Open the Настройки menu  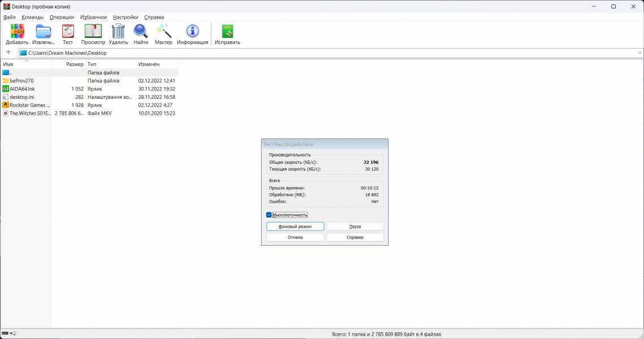(x=125, y=18)
